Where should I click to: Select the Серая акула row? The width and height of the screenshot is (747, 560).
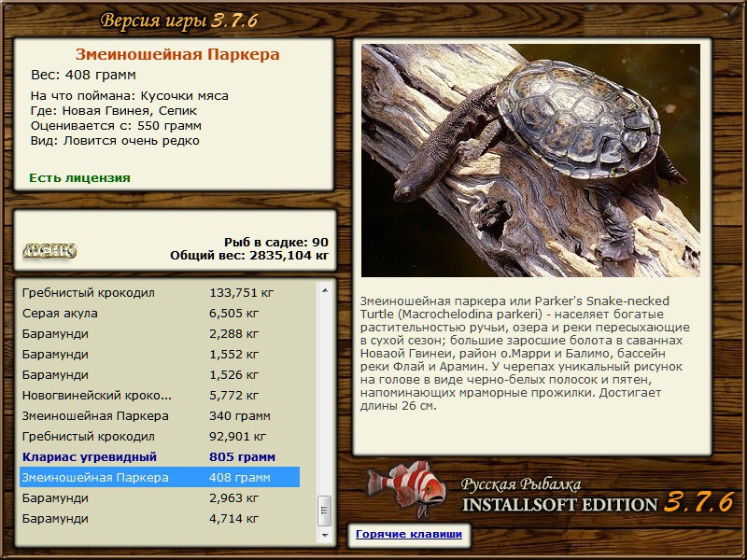[160, 314]
